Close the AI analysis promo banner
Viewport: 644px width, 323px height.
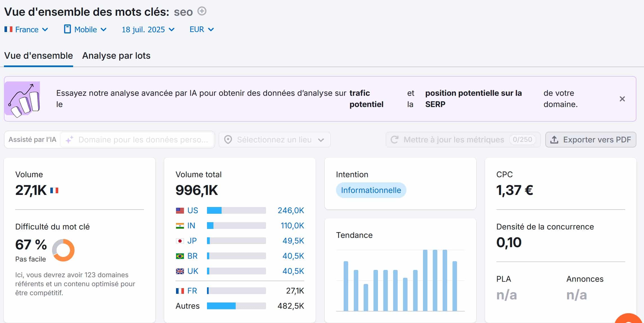622,99
